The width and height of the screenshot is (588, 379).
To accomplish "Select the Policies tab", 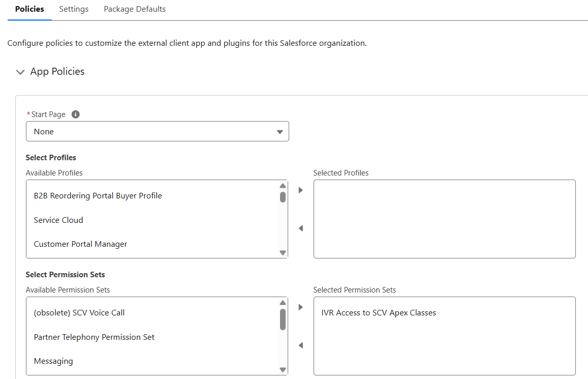I will click(x=29, y=9).
